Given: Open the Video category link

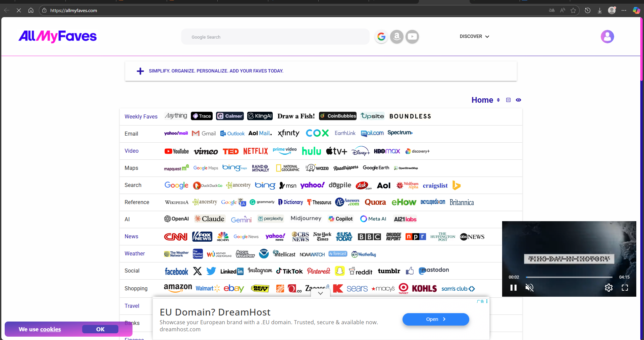Looking at the screenshot, I should [131, 151].
